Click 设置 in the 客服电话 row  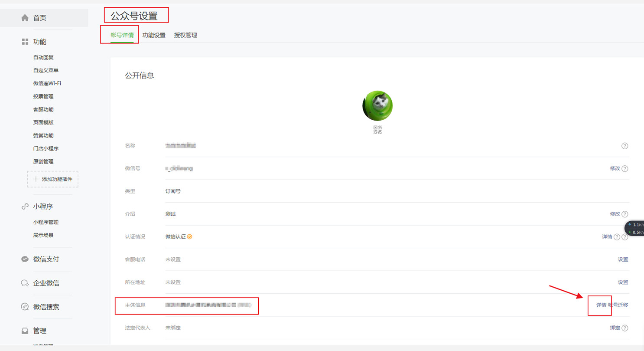[623, 259]
